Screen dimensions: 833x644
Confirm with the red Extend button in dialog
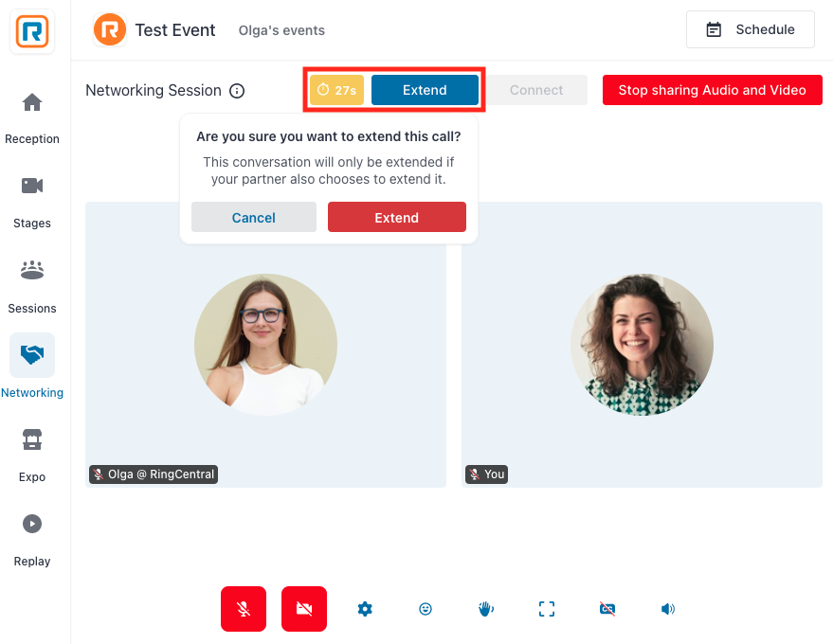click(397, 217)
